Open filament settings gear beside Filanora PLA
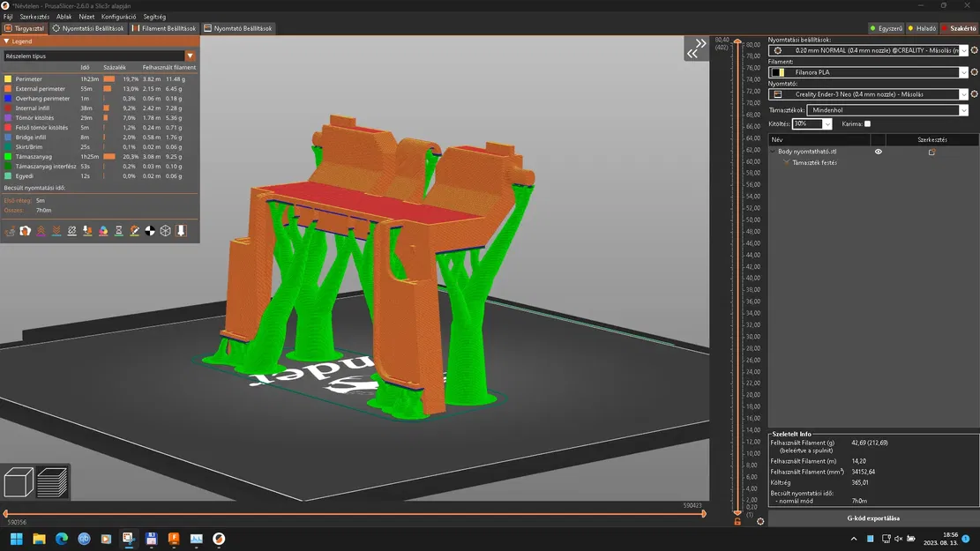The height and width of the screenshot is (551, 980). (974, 72)
